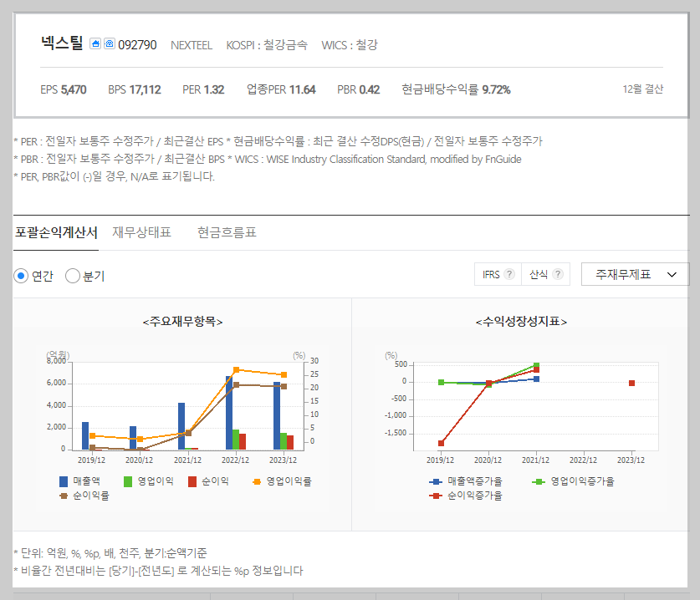Open the IFRS help question mark

509,274
